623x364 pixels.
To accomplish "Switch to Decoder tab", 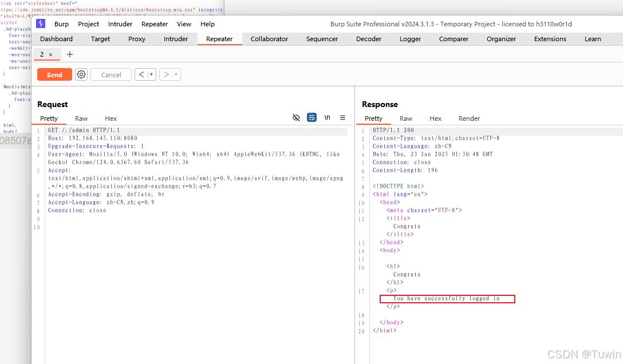I will (x=369, y=39).
